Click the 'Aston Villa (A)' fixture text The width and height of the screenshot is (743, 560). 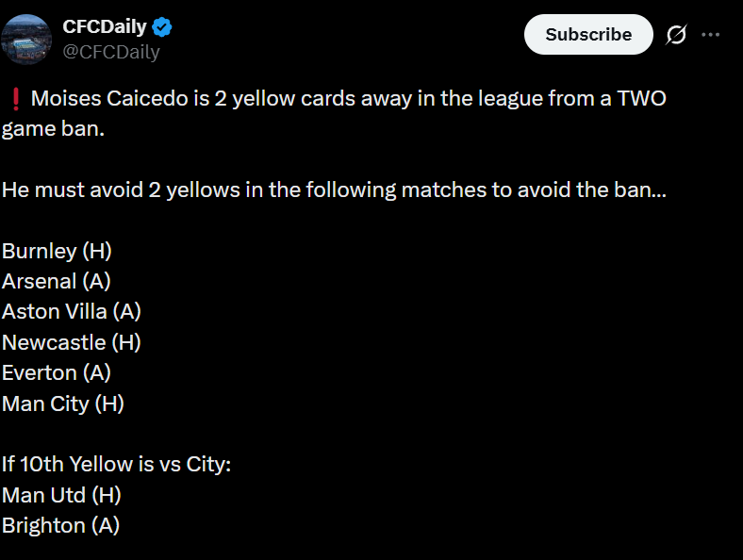coord(72,311)
